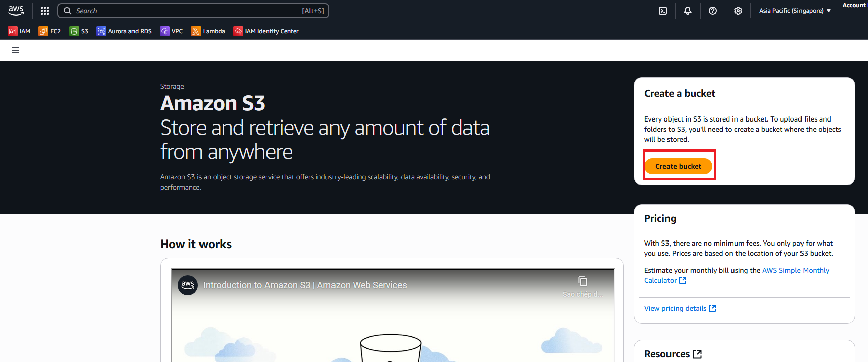Open EC2 favorite shortcut
Screen dimensions: 868x362
pyautogui.click(x=50, y=31)
